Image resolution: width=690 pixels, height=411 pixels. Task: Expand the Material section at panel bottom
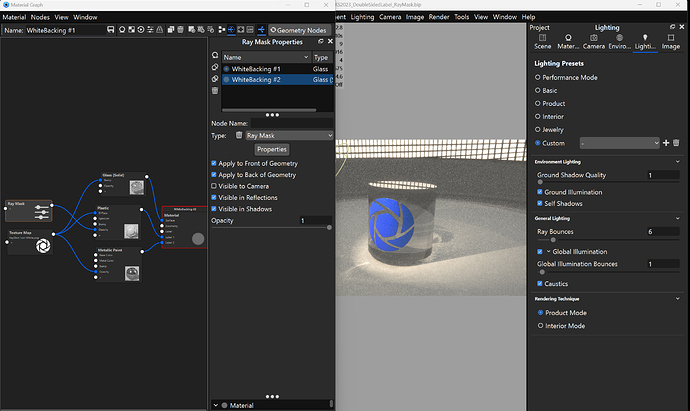[x=216, y=405]
